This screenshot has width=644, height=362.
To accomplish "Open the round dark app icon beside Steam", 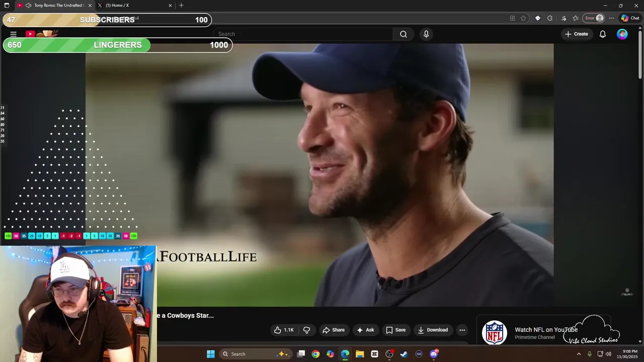I will (419, 354).
